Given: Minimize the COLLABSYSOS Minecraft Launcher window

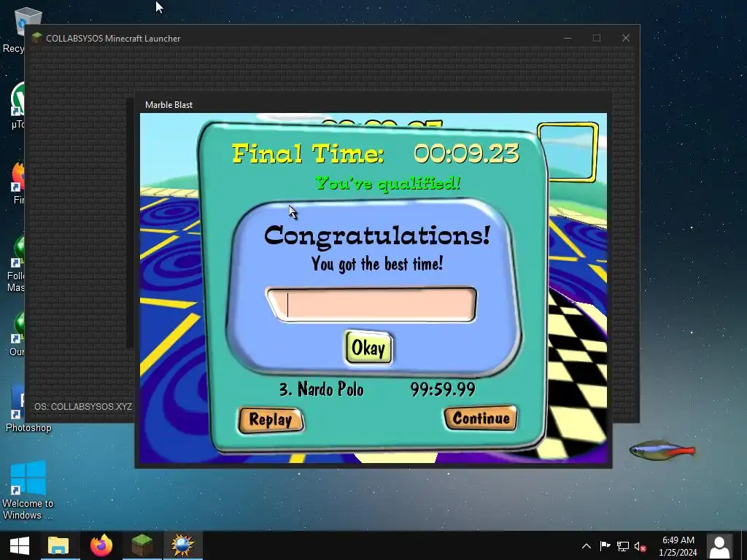Looking at the screenshot, I should click(567, 38).
